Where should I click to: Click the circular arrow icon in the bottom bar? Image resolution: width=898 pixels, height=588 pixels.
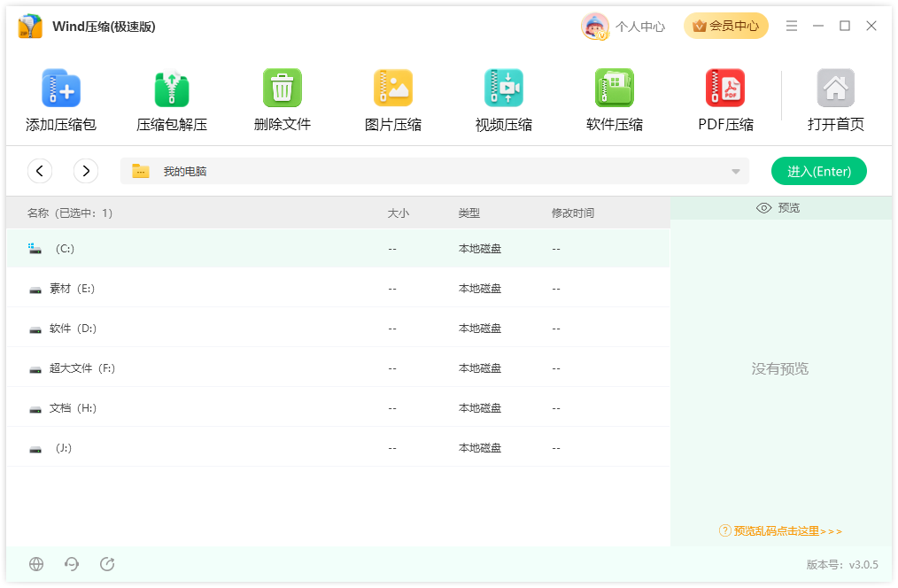pos(107,564)
